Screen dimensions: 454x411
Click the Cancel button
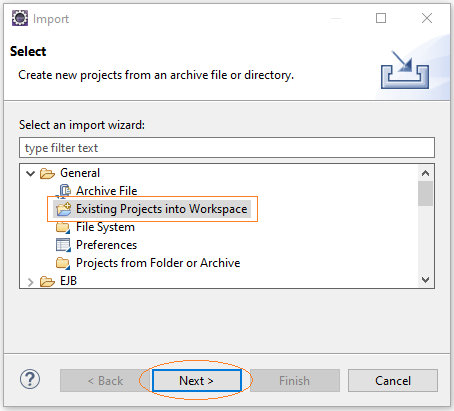point(393,380)
